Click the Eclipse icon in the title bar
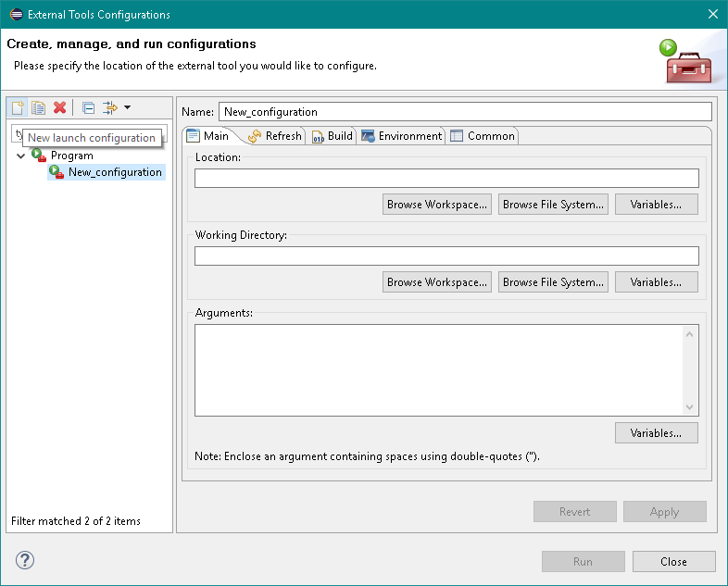This screenshot has height=586, width=728. (x=17, y=15)
